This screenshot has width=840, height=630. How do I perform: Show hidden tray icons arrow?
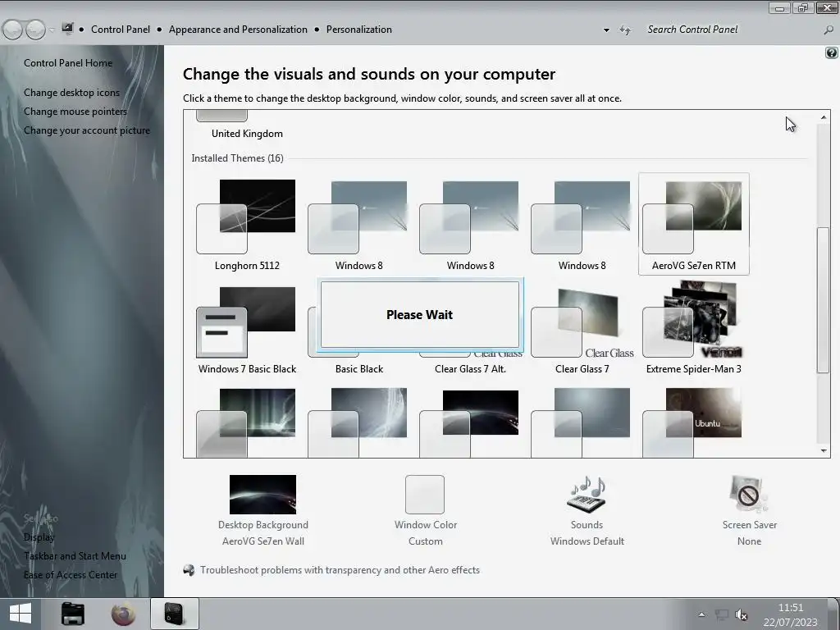(701, 614)
